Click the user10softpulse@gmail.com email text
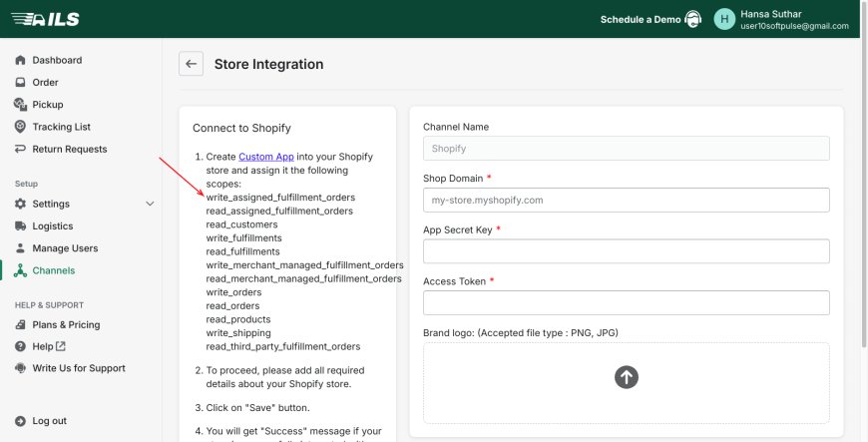 (794, 26)
